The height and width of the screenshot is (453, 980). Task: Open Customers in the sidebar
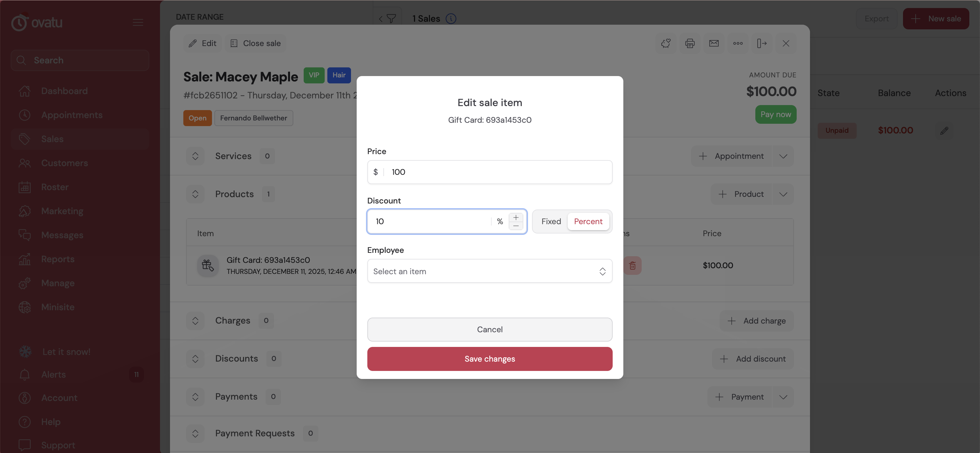tap(64, 163)
